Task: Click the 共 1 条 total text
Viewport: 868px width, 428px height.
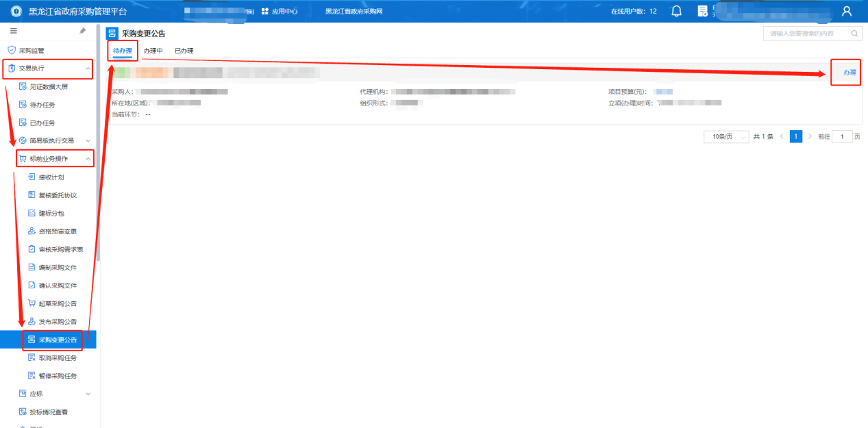Action: tap(763, 136)
